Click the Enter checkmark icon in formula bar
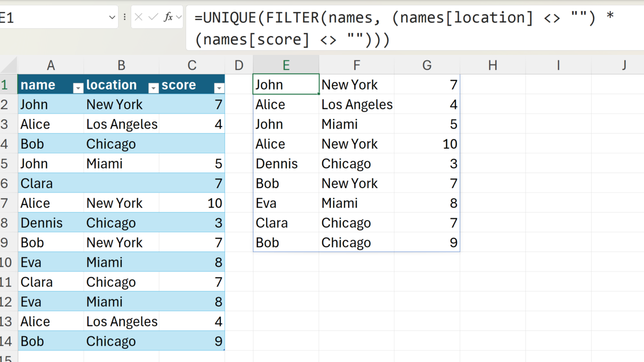Screen dimensions: 644x362 click(153, 17)
